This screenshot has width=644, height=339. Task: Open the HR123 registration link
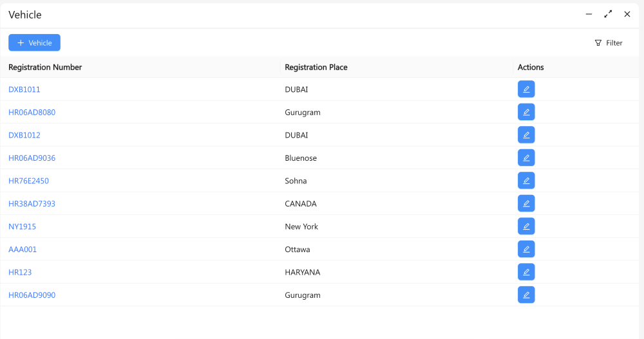pos(20,272)
